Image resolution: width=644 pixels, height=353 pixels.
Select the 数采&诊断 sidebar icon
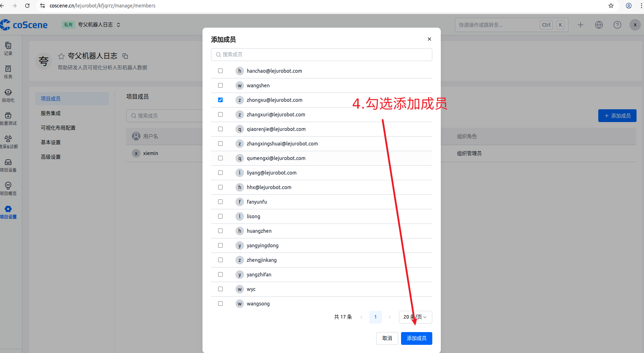click(x=8, y=142)
